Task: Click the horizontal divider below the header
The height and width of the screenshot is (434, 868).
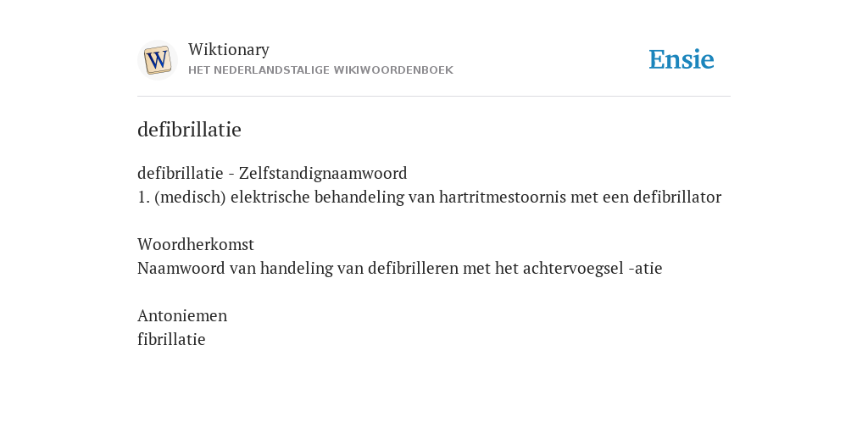Action: coord(434,97)
